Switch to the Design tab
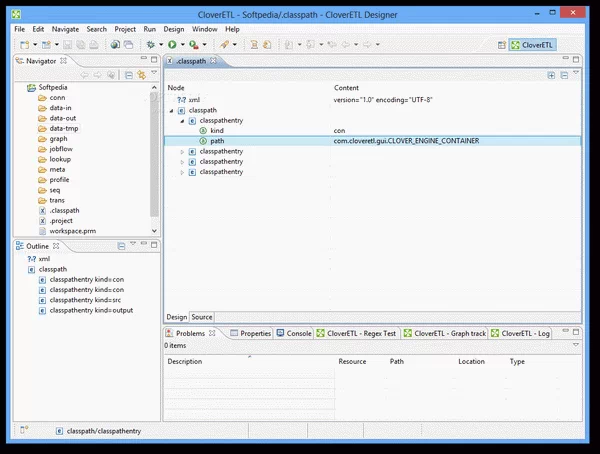This screenshot has height=454, width=600. coord(177,317)
